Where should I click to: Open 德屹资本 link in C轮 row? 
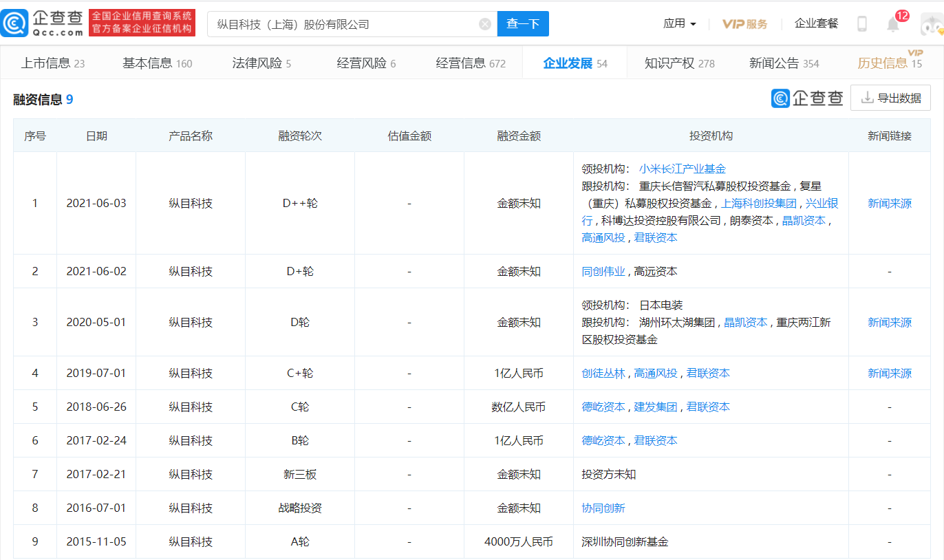click(x=603, y=407)
